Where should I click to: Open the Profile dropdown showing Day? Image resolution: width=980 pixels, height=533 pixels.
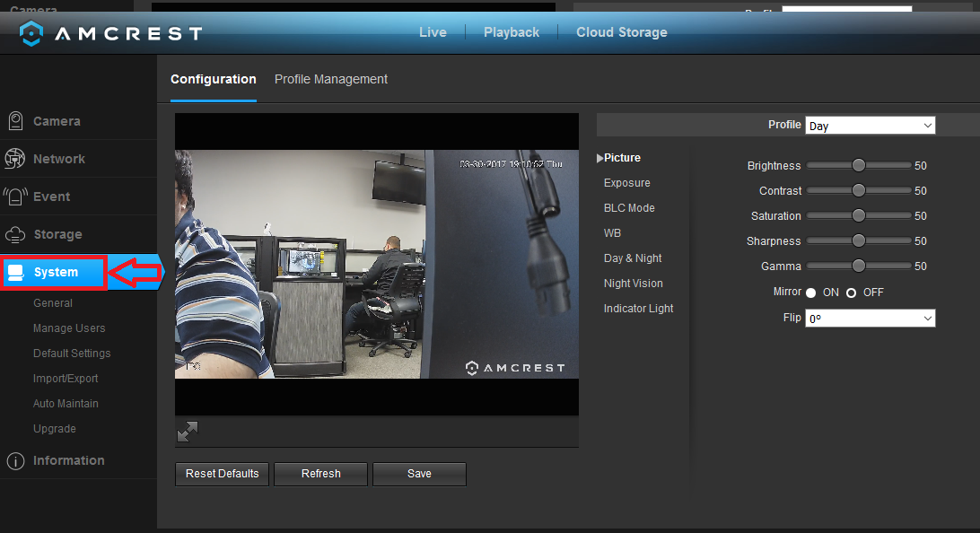pyautogui.click(x=870, y=126)
